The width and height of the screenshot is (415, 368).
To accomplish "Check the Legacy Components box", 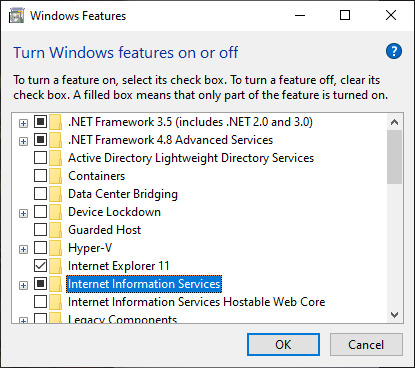I will coord(40,318).
